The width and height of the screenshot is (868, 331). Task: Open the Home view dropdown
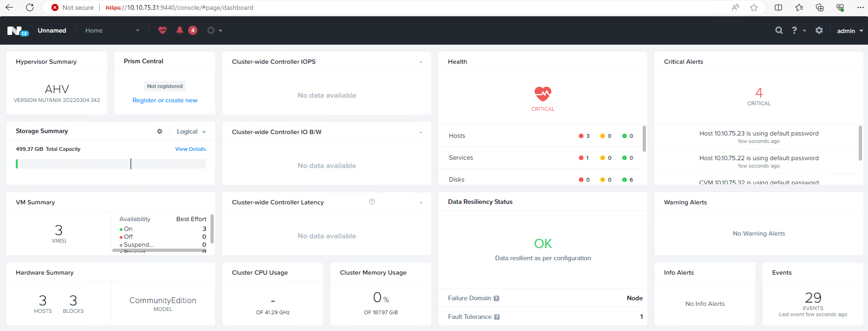click(112, 30)
